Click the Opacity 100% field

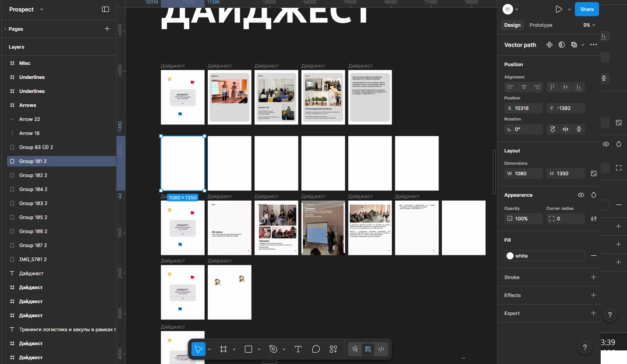(x=524, y=219)
